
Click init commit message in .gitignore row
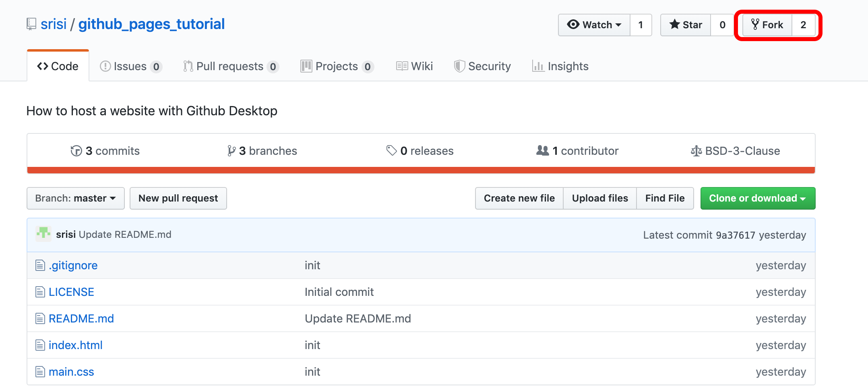[x=312, y=265]
